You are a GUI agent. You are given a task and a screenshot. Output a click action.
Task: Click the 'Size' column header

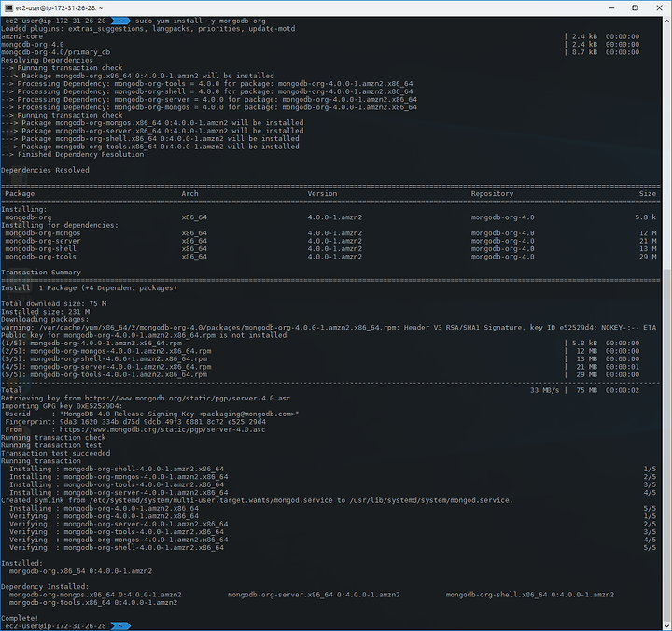(648, 194)
